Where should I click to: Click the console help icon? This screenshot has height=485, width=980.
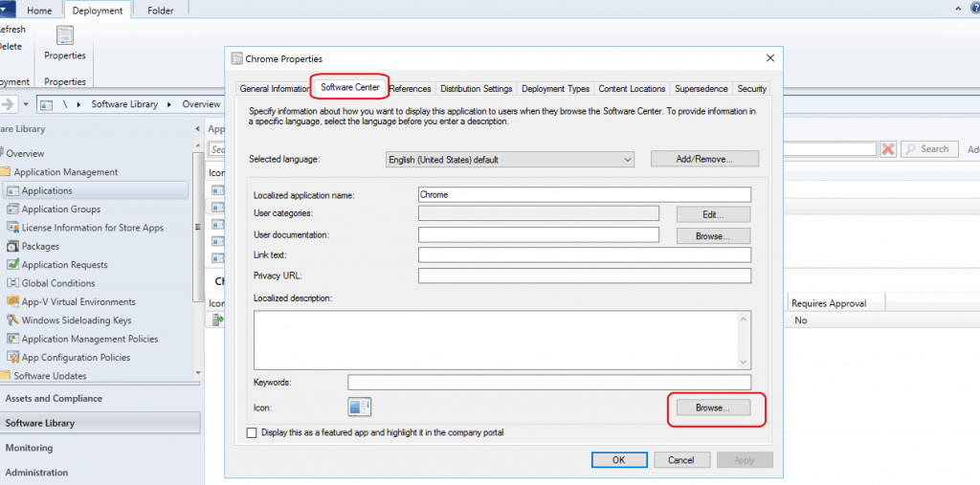coord(975,9)
